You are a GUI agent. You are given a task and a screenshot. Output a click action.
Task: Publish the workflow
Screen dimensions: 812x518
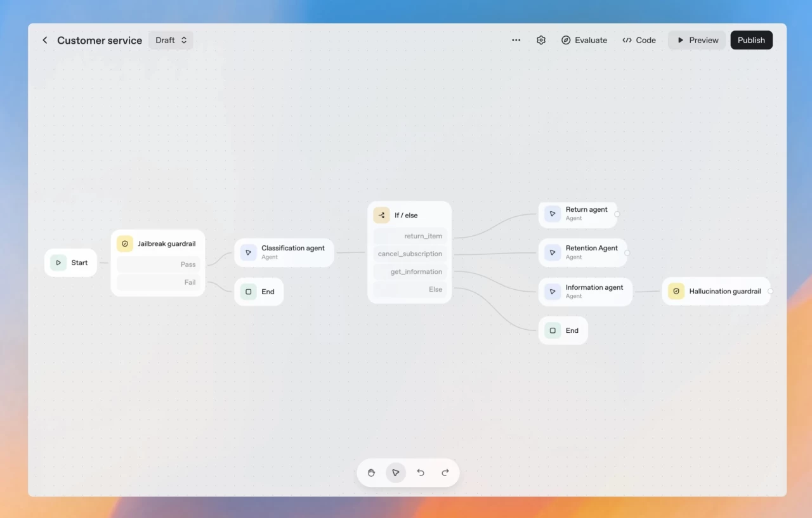click(x=751, y=40)
